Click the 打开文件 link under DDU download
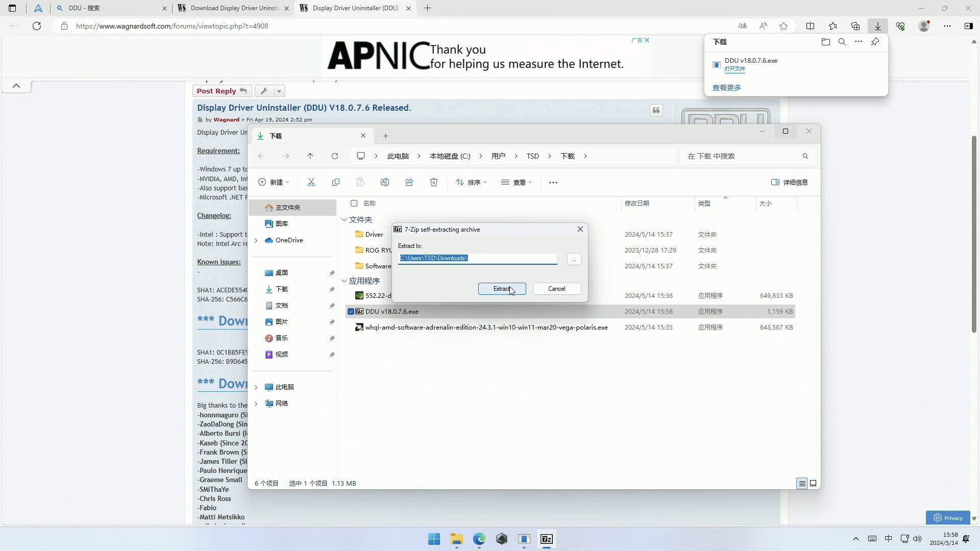 click(734, 68)
